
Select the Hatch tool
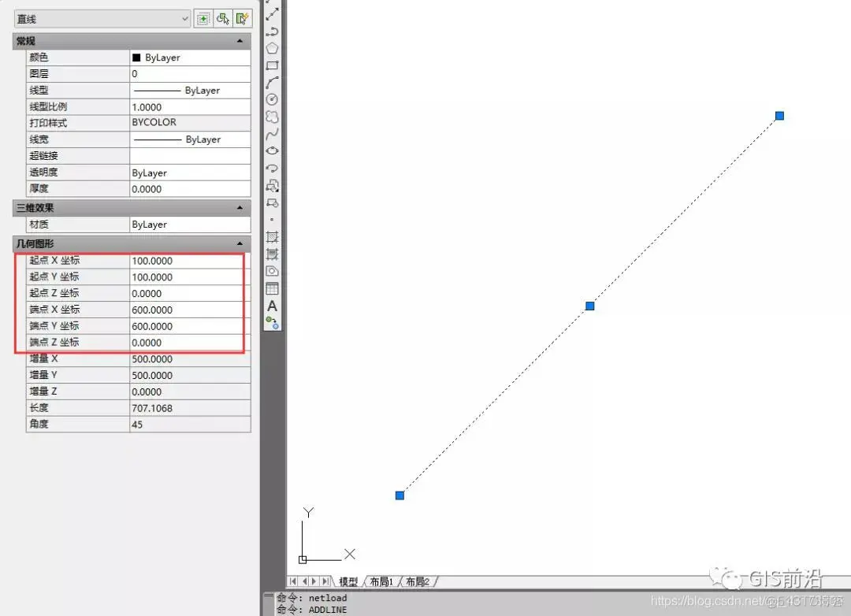pyautogui.click(x=272, y=236)
